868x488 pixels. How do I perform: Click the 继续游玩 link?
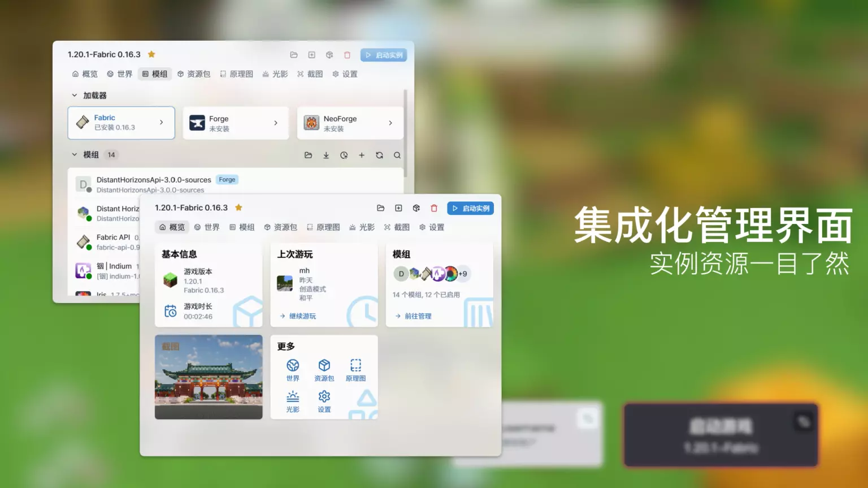[298, 316]
